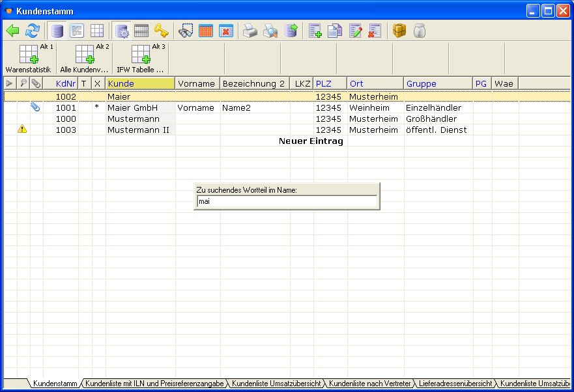Switch to Lieferadressenübersicht tab

pos(455,384)
